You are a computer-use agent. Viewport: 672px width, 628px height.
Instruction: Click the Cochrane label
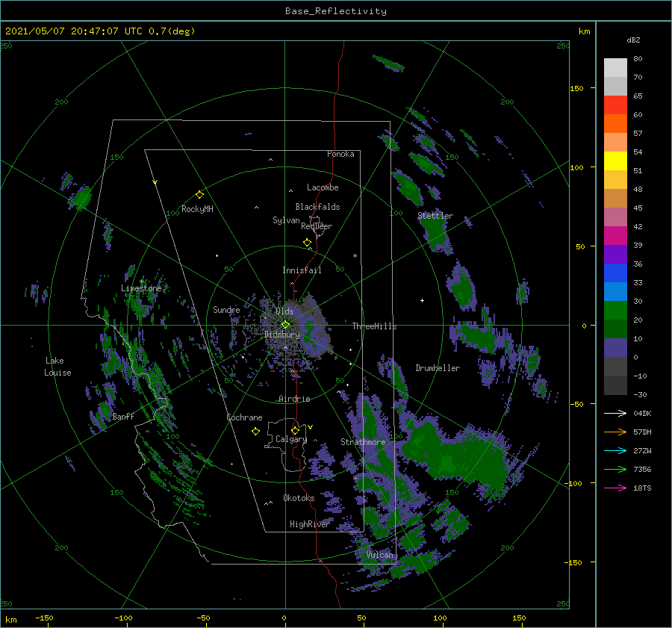[244, 417]
